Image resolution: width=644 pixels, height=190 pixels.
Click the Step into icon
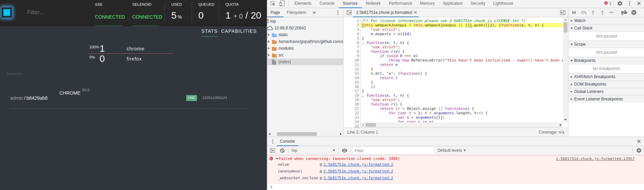593,12
